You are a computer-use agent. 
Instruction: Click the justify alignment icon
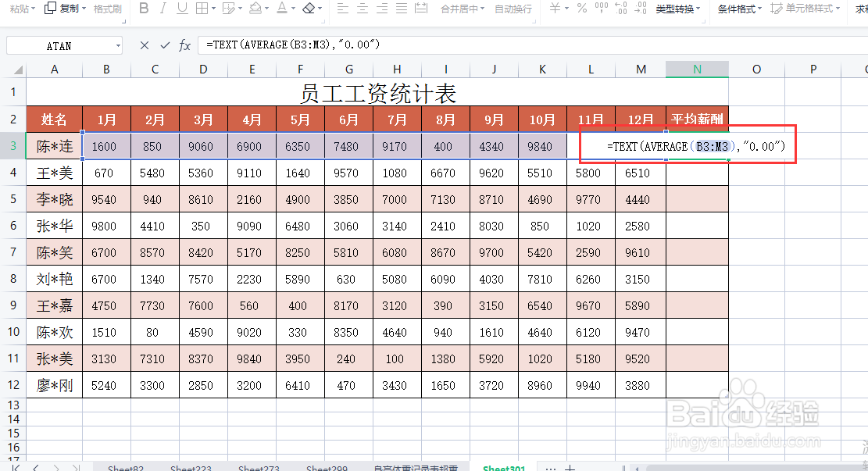click(x=402, y=9)
